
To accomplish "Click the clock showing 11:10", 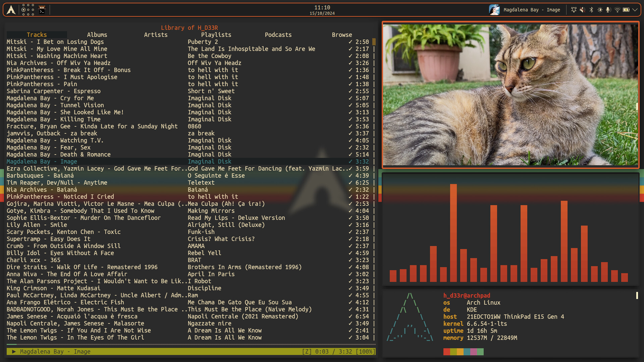I will (x=322, y=7).
